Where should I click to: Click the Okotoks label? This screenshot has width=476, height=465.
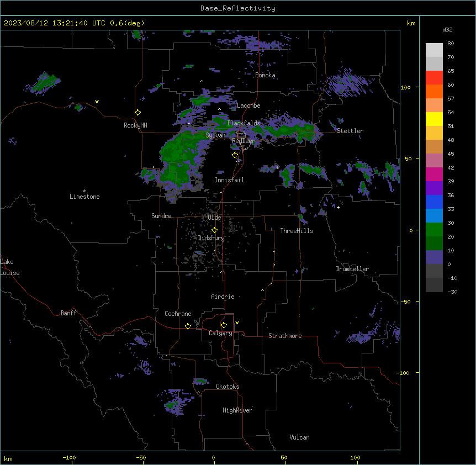pyautogui.click(x=228, y=387)
